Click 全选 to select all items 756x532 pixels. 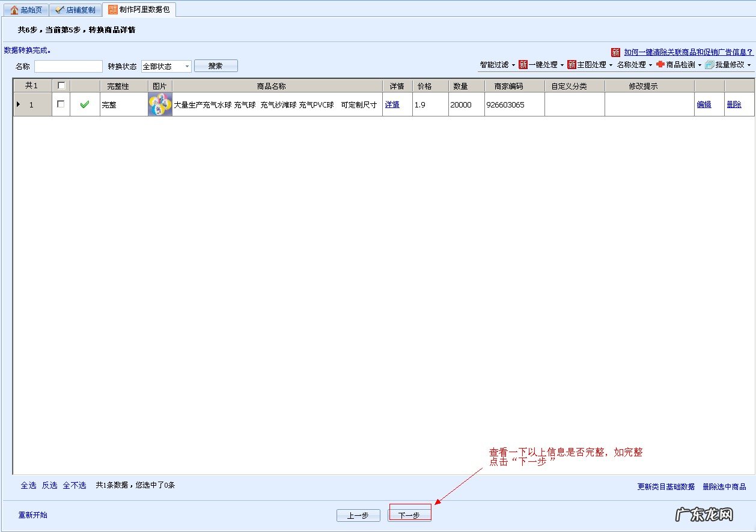coord(28,485)
